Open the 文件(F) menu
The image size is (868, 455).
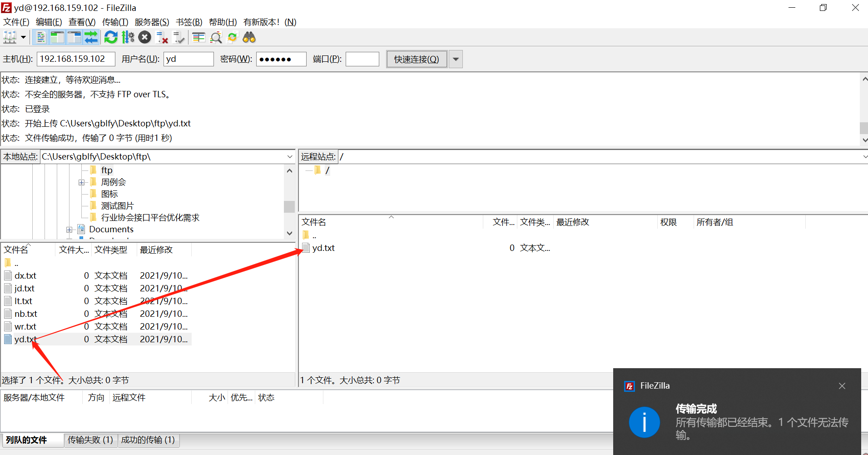pos(16,22)
